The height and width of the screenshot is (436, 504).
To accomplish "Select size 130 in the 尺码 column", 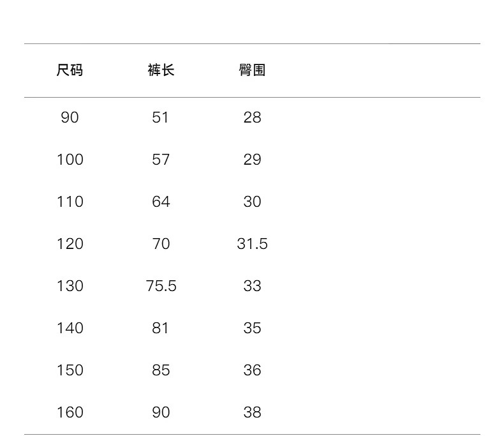I will [70, 286].
